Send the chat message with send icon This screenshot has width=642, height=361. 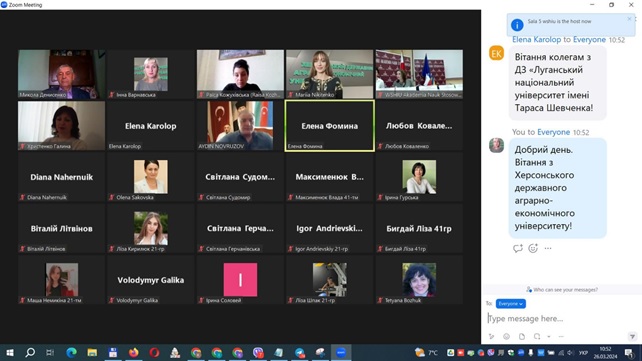pos(632,336)
